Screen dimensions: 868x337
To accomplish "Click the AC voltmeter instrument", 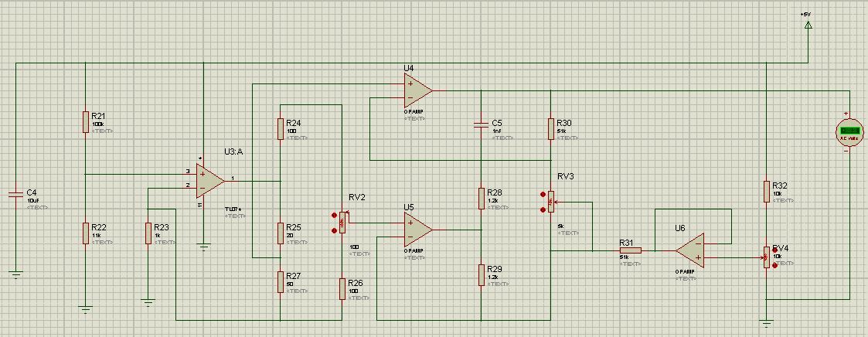I will pyautogui.click(x=849, y=131).
